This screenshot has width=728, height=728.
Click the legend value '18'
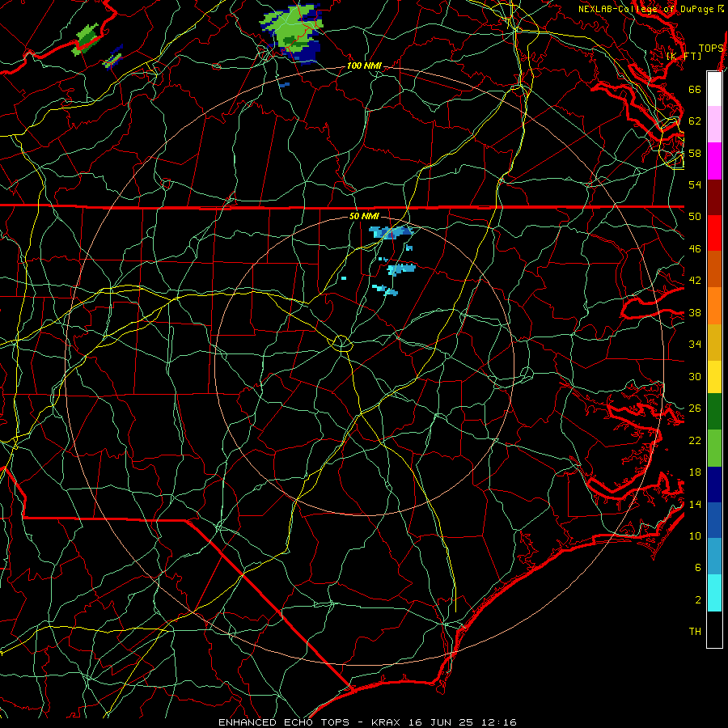(695, 472)
